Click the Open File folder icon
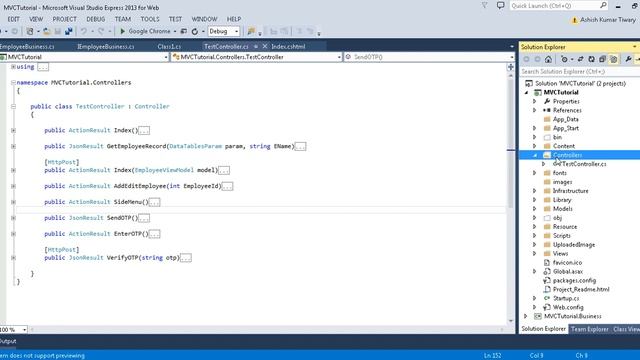640x360 pixels. [47, 31]
